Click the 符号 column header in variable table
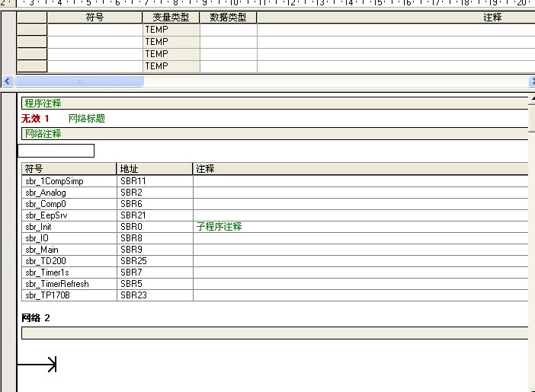This screenshot has height=392, width=535. 95,18
